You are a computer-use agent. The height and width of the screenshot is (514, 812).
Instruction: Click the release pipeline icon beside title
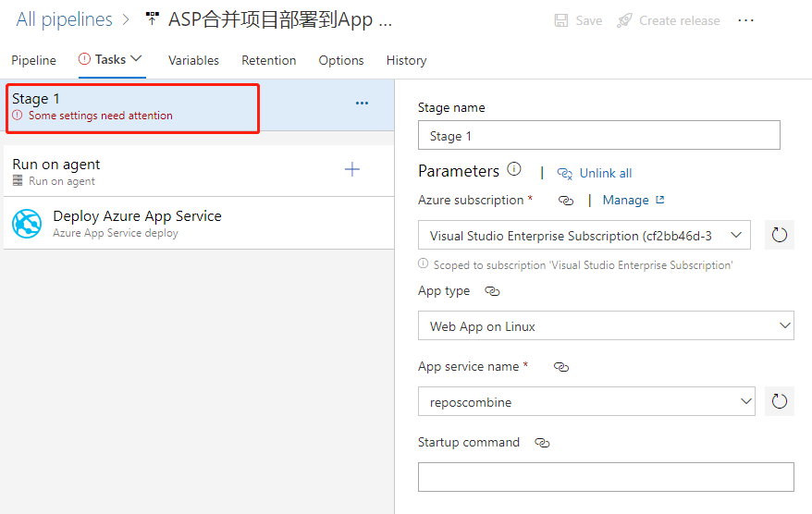pos(152,18)
